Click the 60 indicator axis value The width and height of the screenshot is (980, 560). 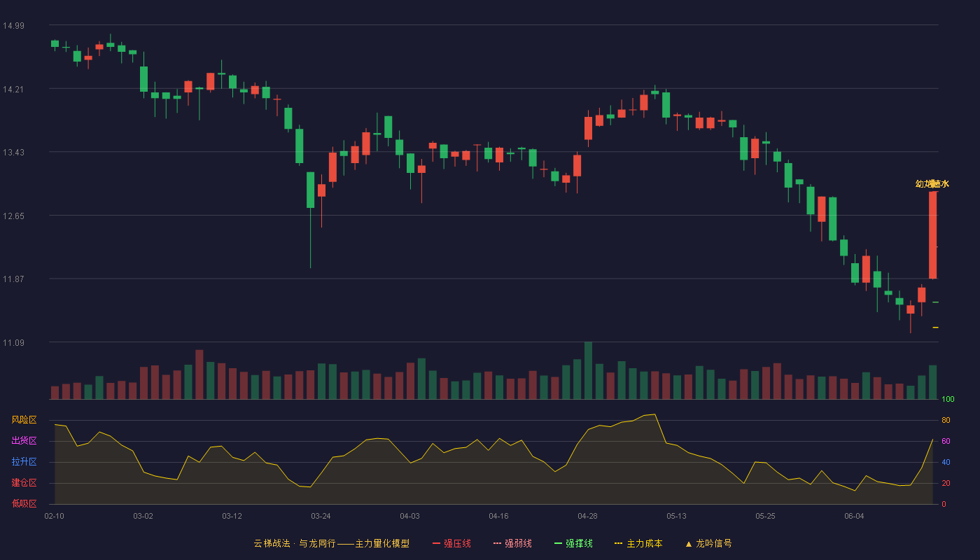click(946, 441)
